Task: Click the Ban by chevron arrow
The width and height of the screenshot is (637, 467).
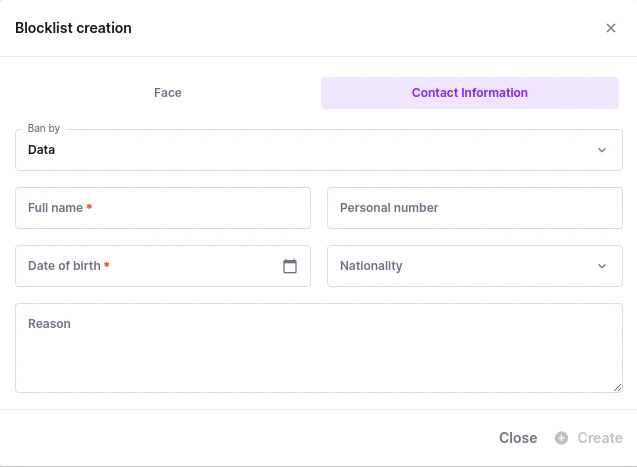Action: [x=602, y=150]
